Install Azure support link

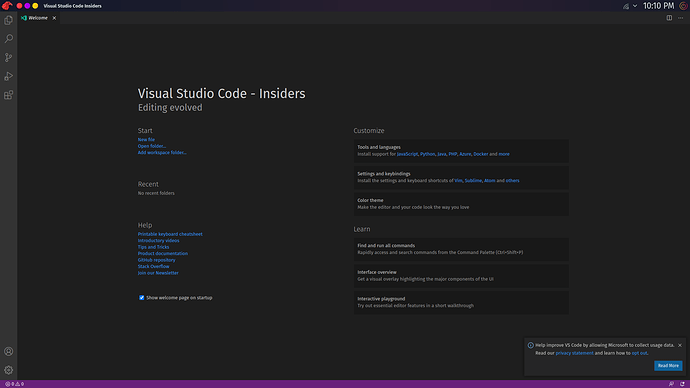pyautogui.click(x=465, y=154)
